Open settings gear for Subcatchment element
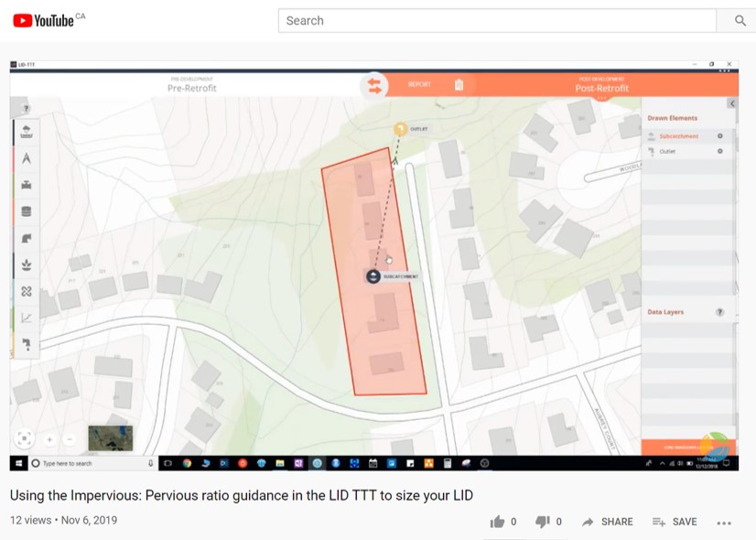 pyautogui.click(x=720, y=136)
